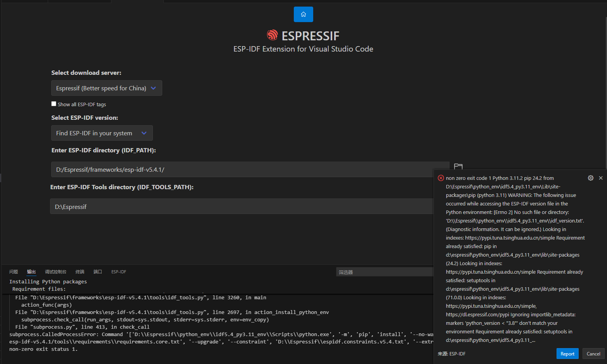Dismiss the error notification with X
This screenshot has height=364, width=607.
coord(601,178)
